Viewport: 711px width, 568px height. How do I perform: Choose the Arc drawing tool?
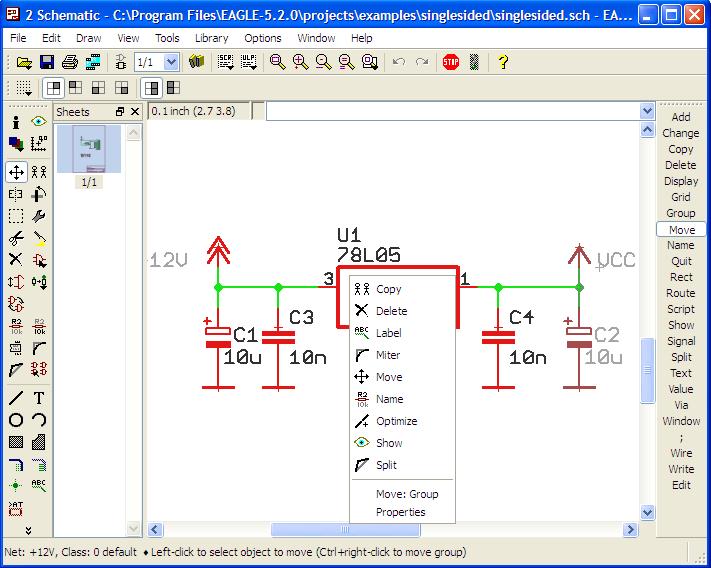click(x=39, y=420)
